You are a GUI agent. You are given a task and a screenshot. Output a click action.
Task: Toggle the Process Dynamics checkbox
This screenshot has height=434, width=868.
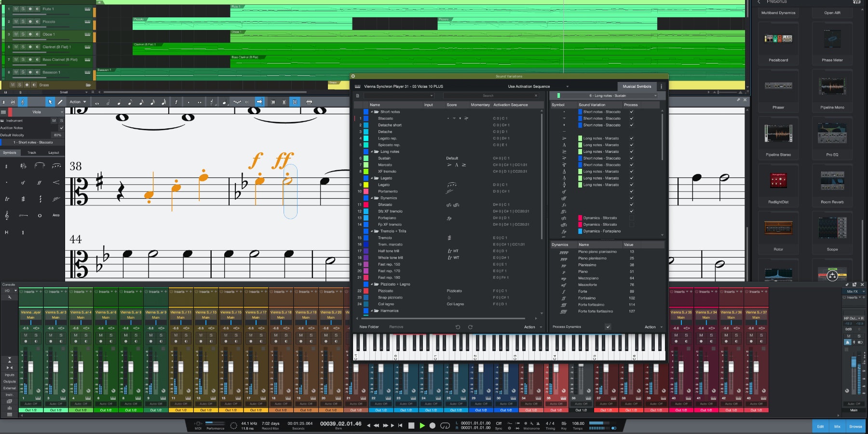click(608, 327)
